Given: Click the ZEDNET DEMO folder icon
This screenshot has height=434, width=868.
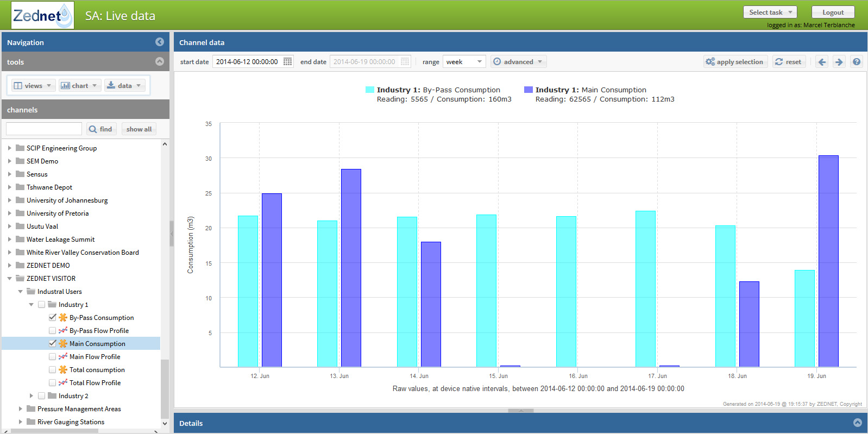Looking at the screenshot, I should point(20,265).
